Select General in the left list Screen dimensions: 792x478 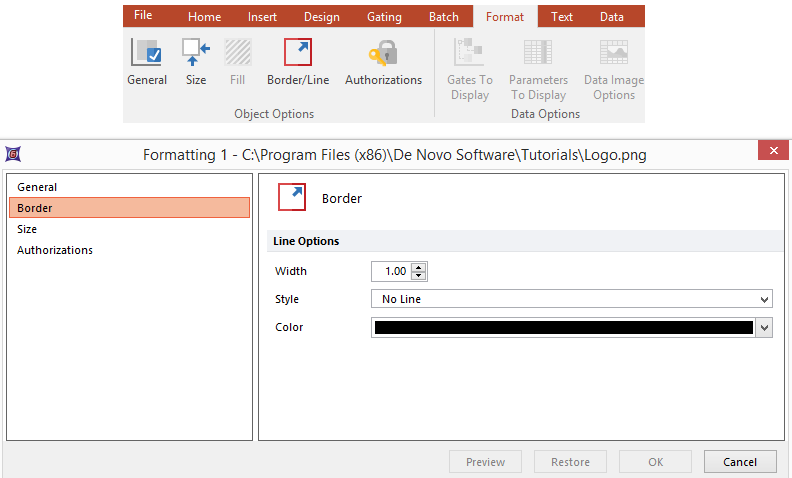click(x=37, y=187)
